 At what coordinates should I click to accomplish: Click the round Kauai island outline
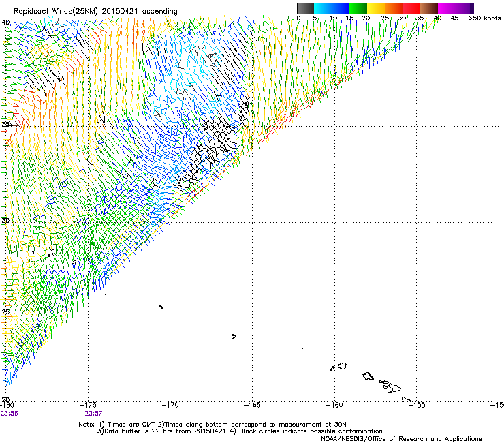(343, 366)
